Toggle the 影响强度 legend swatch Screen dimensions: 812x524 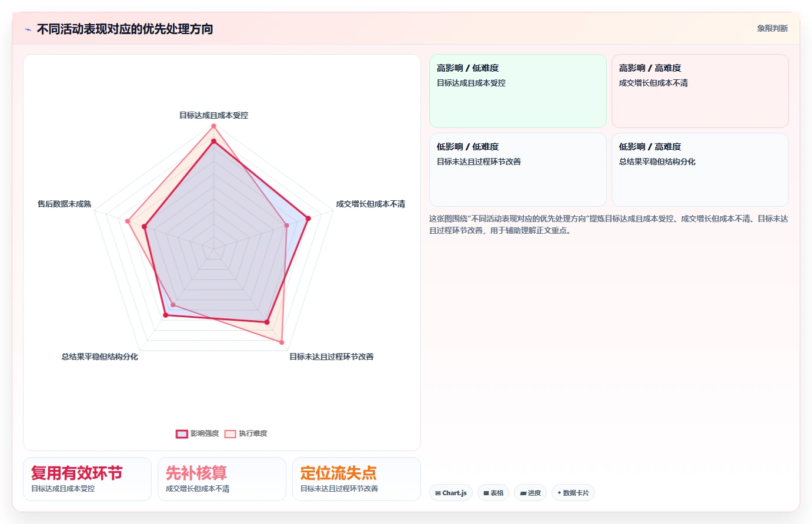182,434
